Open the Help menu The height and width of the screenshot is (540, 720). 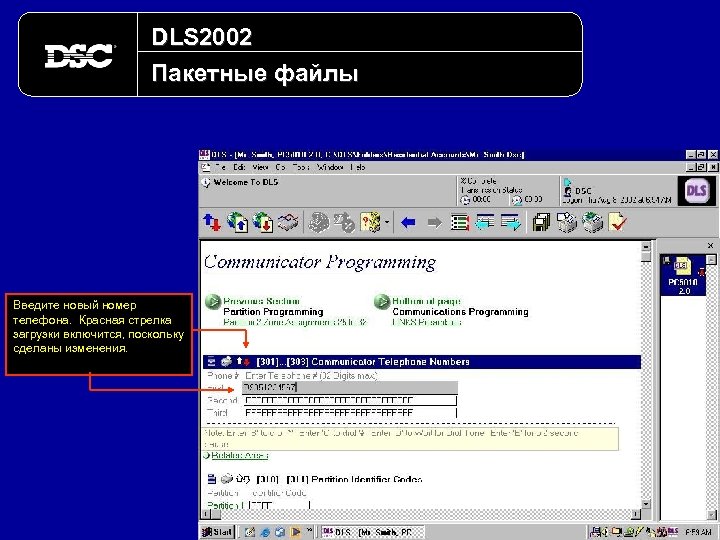tap(358, 167)
